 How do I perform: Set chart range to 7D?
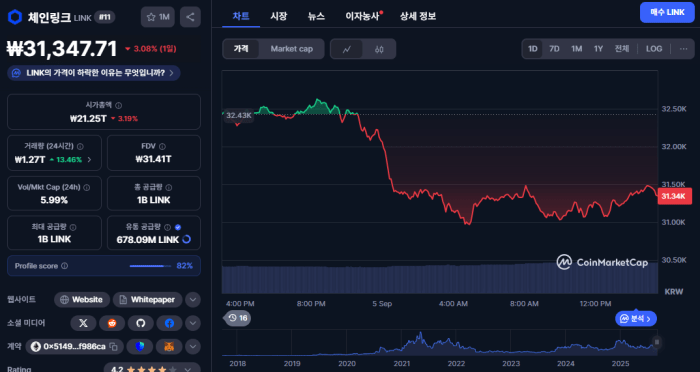pyautogui.click(x=554, y=49)
